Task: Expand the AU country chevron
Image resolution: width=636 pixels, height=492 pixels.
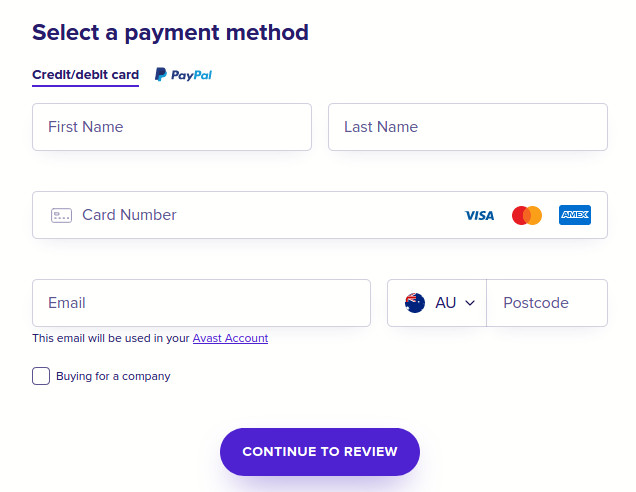Action: point(470,303)
